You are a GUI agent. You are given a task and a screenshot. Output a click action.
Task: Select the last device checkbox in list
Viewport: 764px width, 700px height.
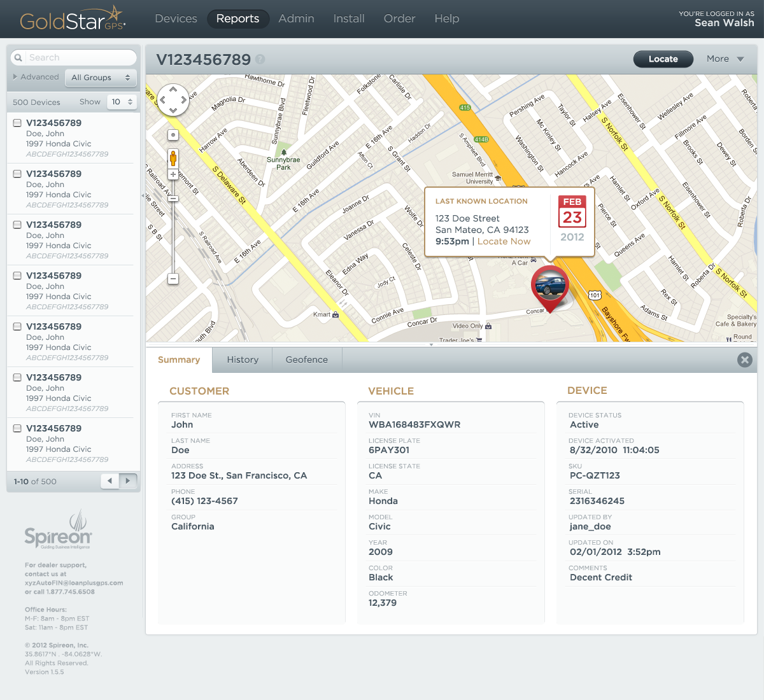coord(18,428)
